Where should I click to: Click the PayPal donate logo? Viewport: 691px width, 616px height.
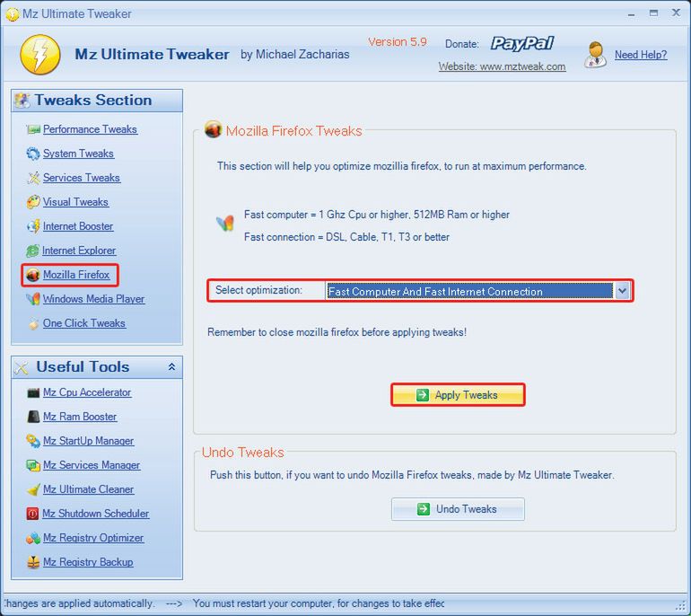[521, 43]
